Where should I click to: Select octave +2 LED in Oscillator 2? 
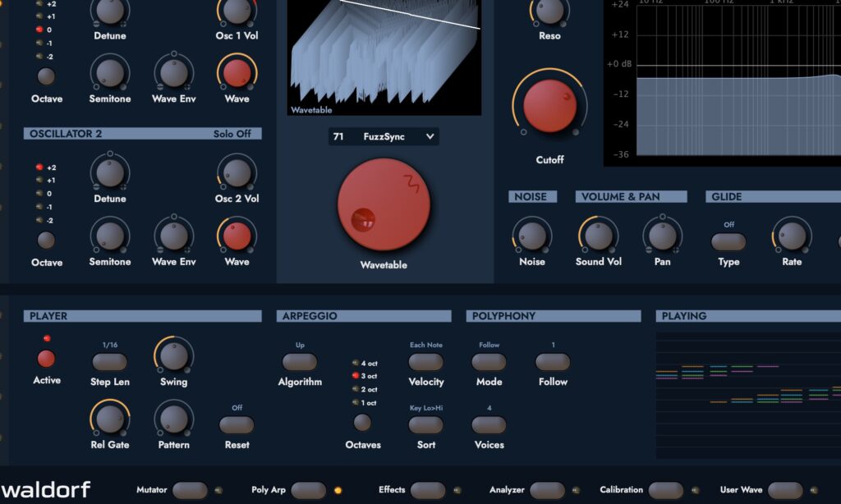pyautogui.click(x=39, y=167)
